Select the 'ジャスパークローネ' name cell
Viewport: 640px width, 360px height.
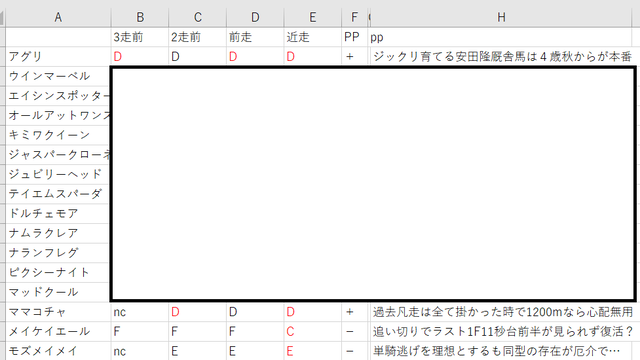58,154
